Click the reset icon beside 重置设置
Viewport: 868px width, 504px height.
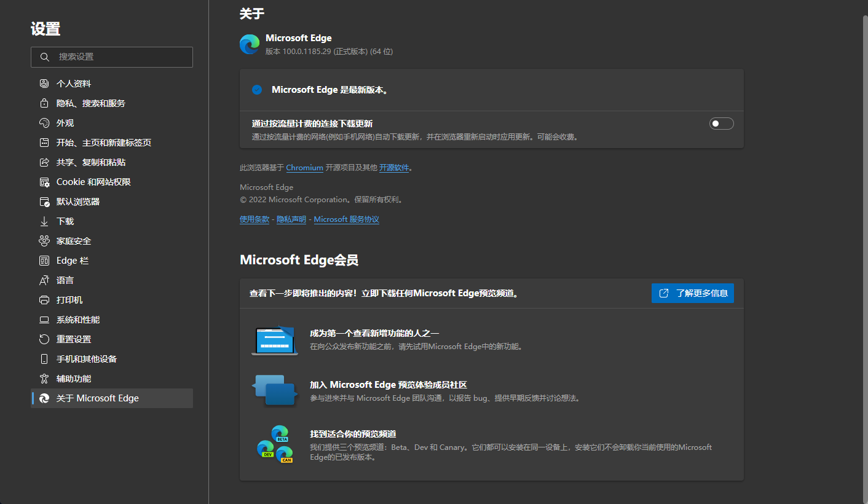(x=44, y=339)
